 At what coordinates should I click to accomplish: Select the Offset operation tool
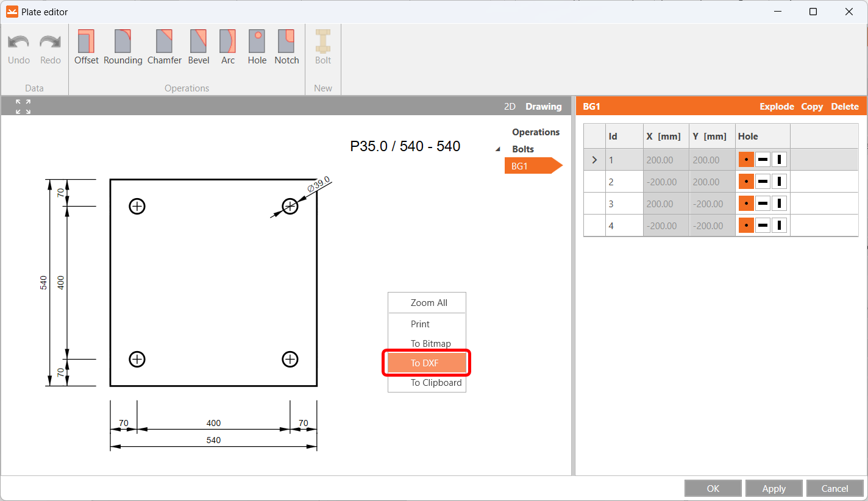click(86, 48)
